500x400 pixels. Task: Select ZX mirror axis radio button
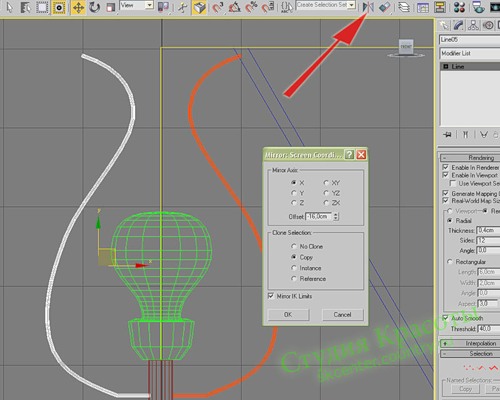pyautogui.click(x=326, y=203)
